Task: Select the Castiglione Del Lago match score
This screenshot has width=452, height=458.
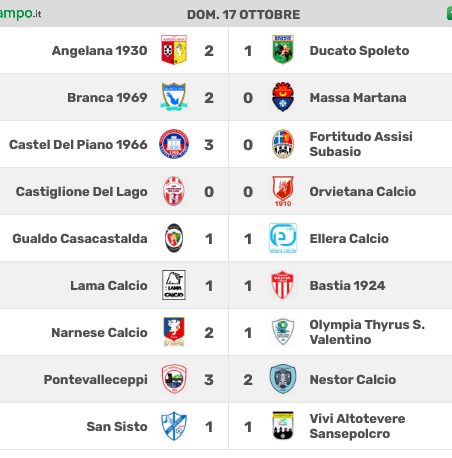Action: point(228,192)
